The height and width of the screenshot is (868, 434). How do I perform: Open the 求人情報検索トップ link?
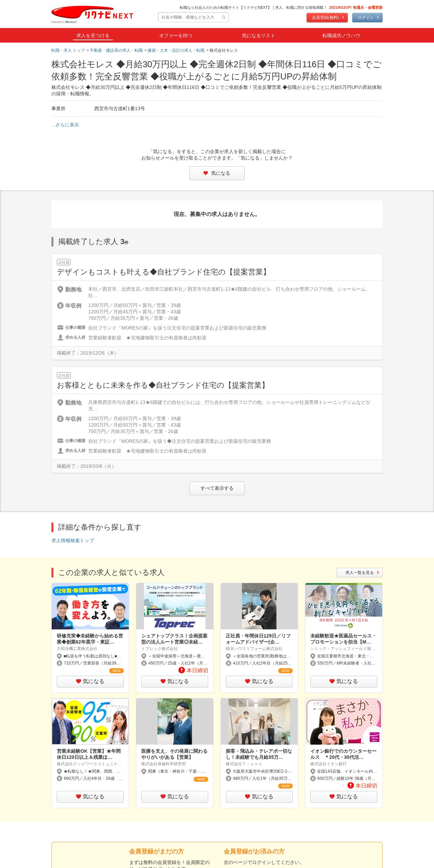click(73, 541)
